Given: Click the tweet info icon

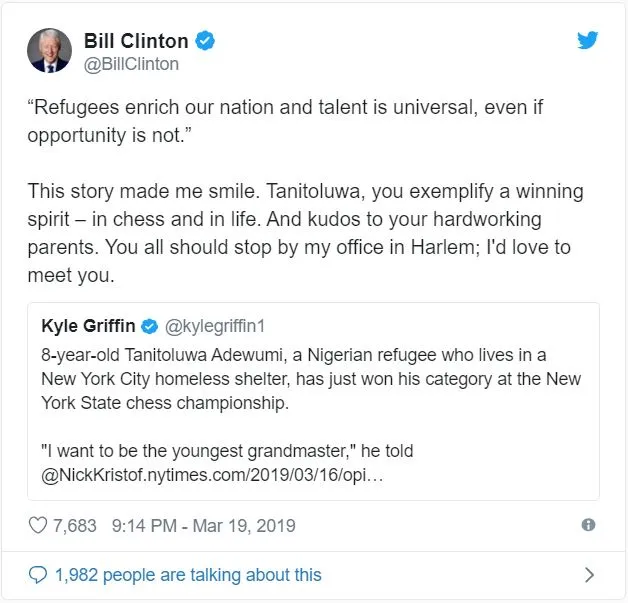Looking at the screenshot, I should coord(588,525).
